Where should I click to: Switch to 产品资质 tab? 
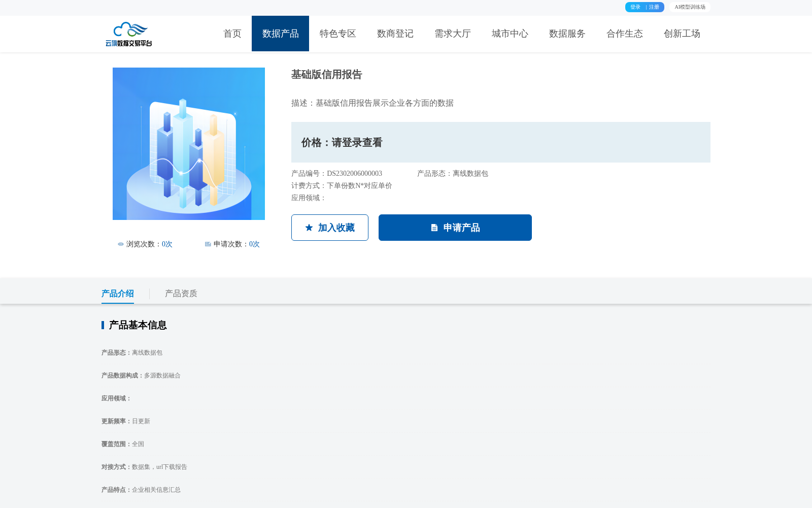181,294
